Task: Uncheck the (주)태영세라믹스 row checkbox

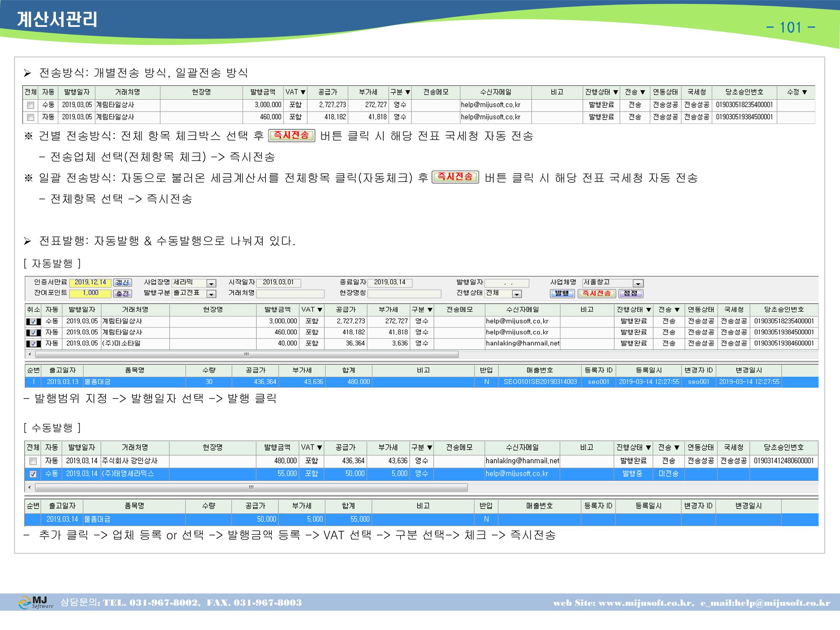Action: 33,474
